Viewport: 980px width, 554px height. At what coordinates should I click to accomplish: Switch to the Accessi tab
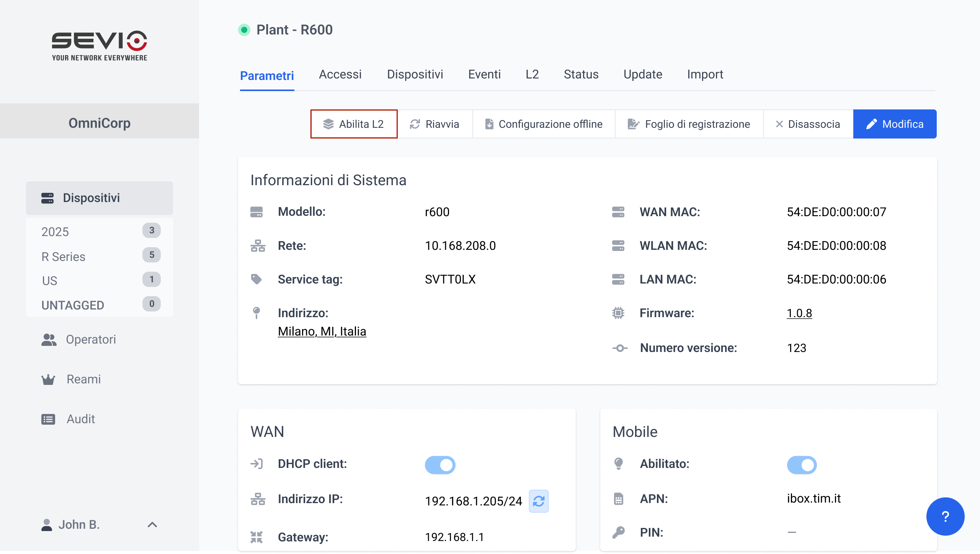point(340,74)
